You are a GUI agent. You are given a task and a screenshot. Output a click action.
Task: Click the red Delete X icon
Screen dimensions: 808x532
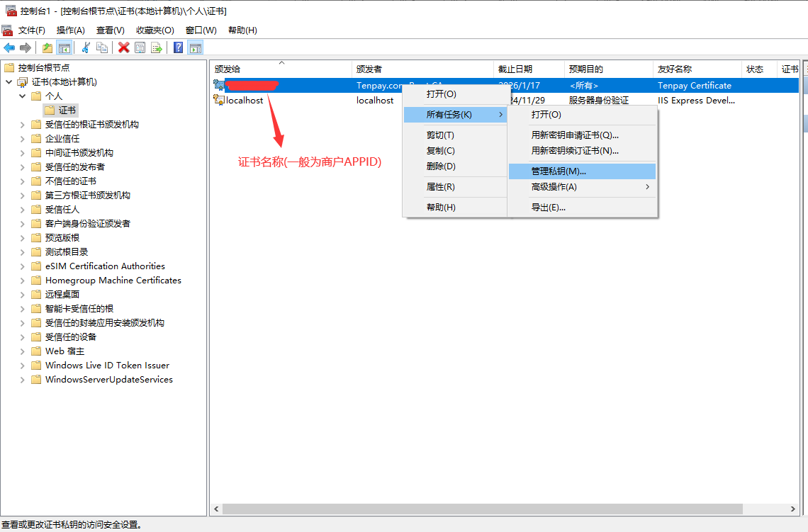pyautogui.click(x=123, y=48)
